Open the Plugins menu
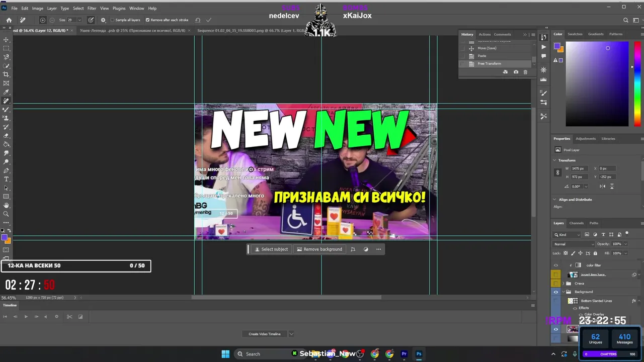This screenshot has height=362, width=644. pyautogui.click(x=119, y=8)
